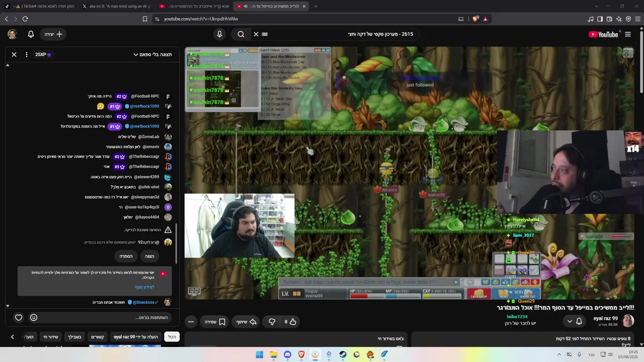The image size is (644, 362).
Task: Switch to the X 'A man tried using' tab
Action: (x=116, y=6)
